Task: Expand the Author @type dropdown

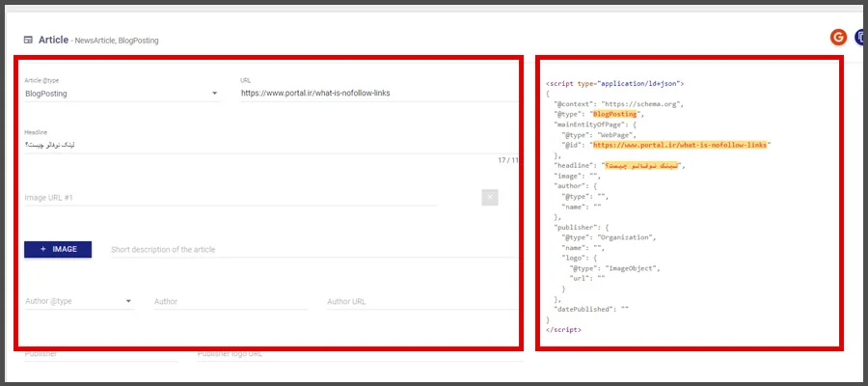Action: [78, 301]
